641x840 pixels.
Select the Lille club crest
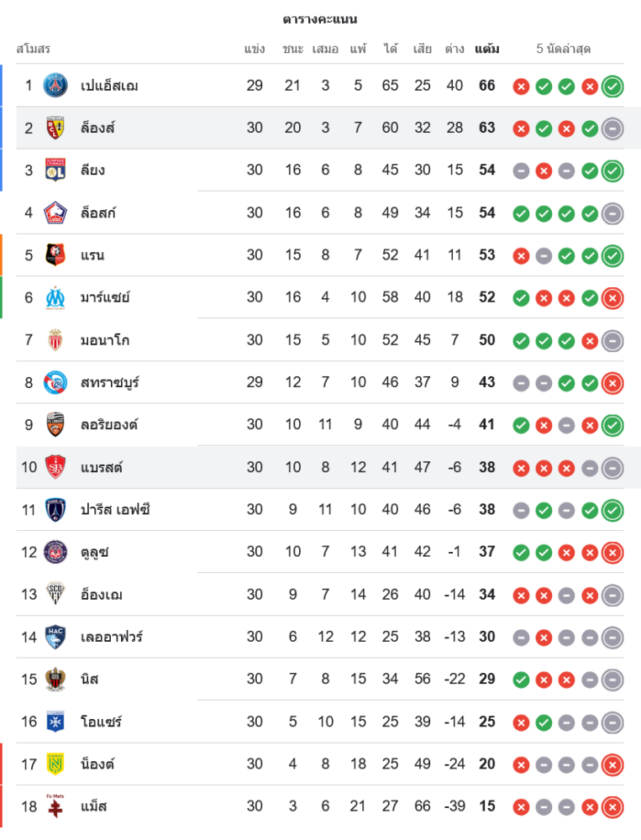[55, 213]
